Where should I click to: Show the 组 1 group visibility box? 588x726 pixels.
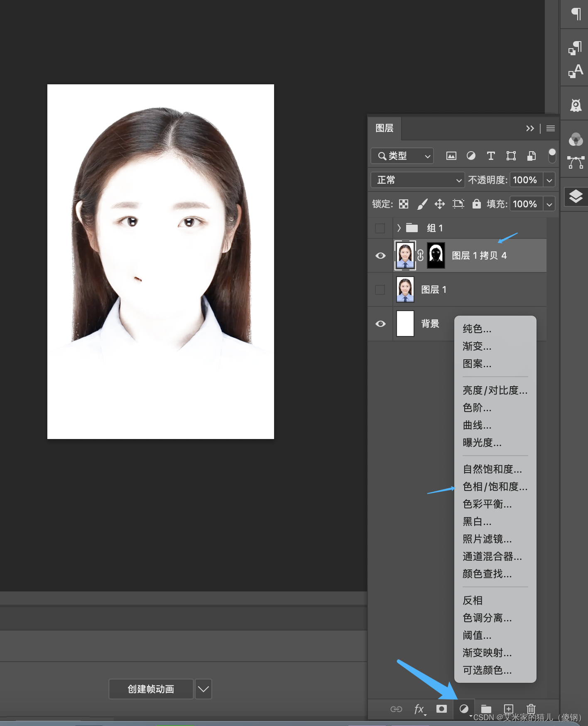coord(380,228)
